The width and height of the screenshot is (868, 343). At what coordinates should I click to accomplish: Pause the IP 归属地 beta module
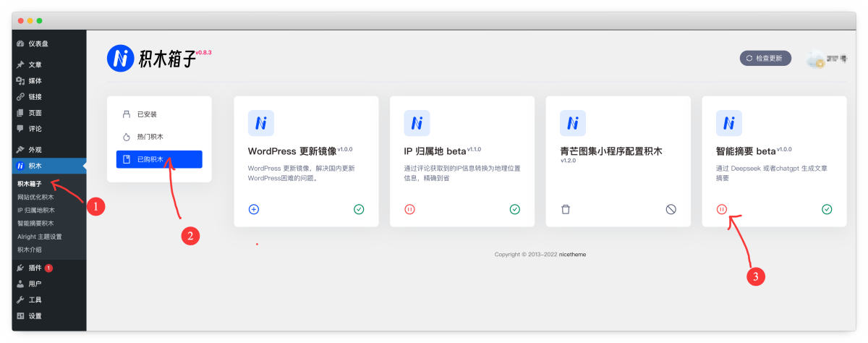(409, 209)
